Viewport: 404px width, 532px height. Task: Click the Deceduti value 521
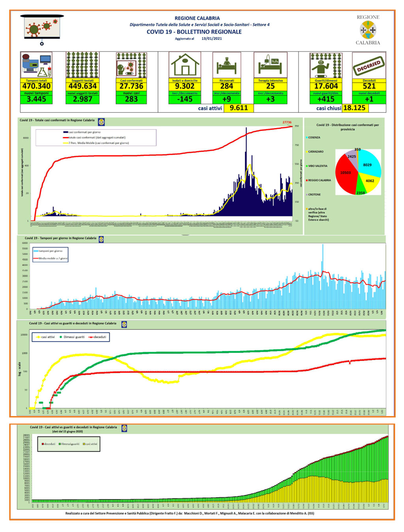coord(369,86)
